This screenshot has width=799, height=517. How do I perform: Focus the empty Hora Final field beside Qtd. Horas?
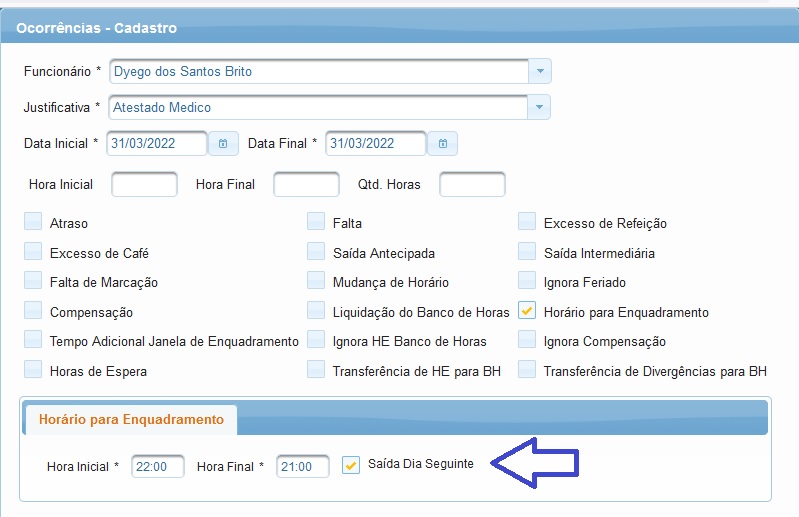(306, 184)
